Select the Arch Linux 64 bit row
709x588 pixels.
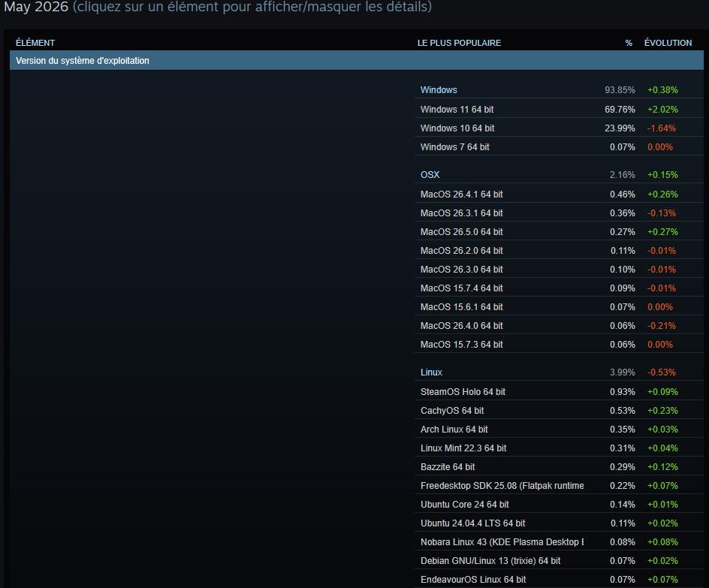pyautogui.click(x=559, y=430)
